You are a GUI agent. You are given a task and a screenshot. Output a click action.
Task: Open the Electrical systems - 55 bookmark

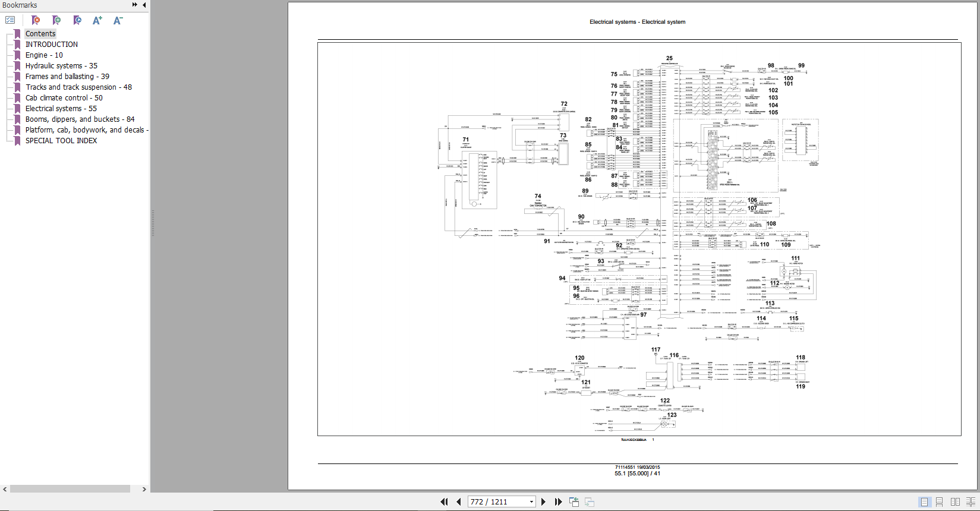61,109
